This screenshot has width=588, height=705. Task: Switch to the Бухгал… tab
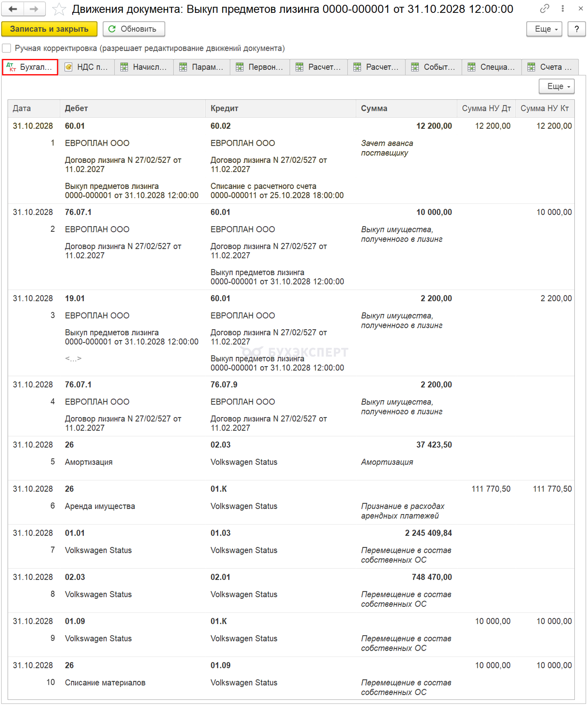(30, 67)
